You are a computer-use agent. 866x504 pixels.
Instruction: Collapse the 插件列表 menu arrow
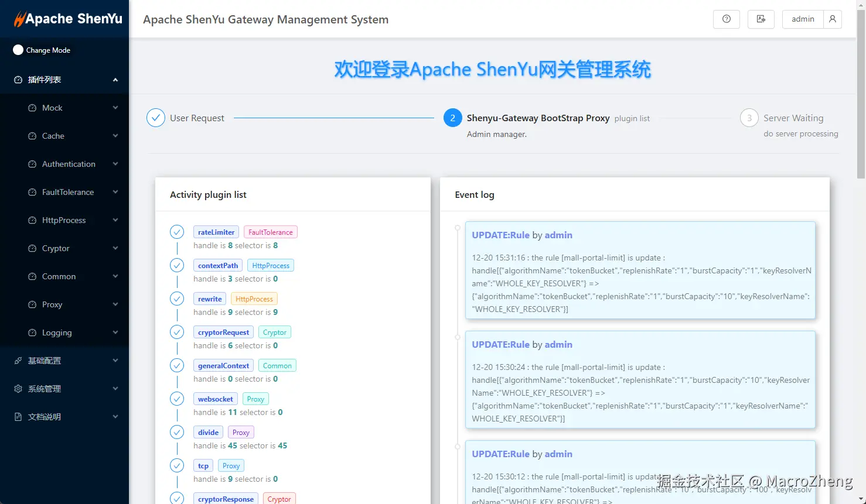coord(115,80)
